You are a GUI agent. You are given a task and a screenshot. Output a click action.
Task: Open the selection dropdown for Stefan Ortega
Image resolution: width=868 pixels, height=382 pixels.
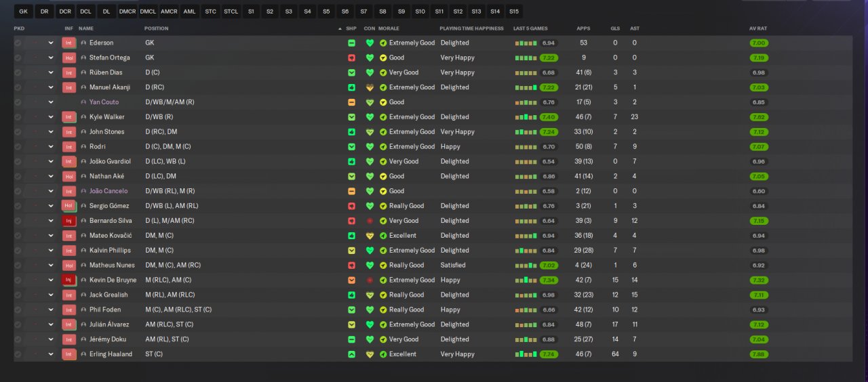tap(50, 58)
